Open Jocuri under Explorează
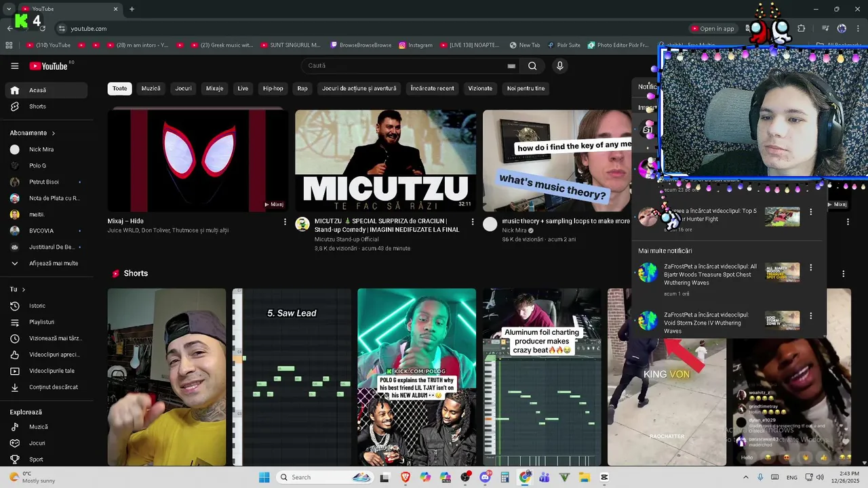868x488 pixels. (47, 443)
